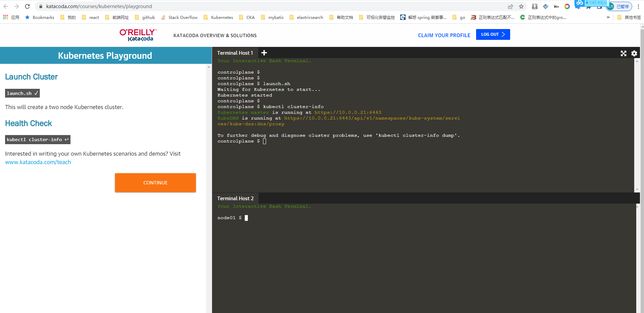
Task: Open Katacoda Overview & Solutions menu
Action: click(x=215, y=35)
